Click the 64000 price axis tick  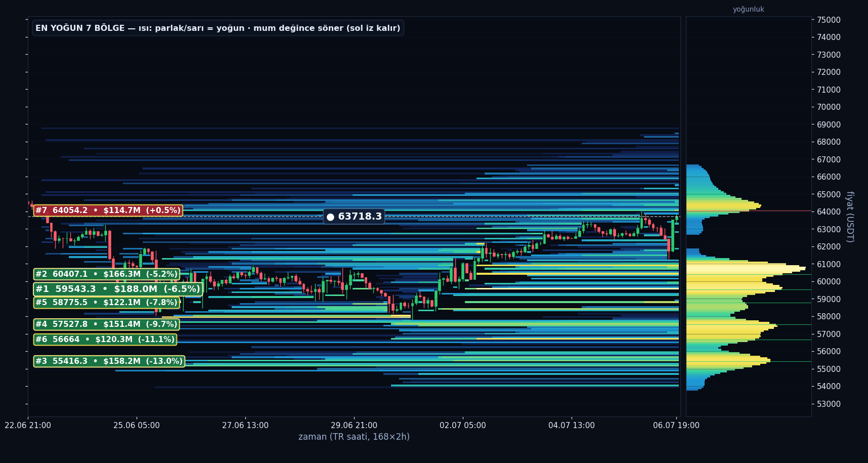[829, 212]
